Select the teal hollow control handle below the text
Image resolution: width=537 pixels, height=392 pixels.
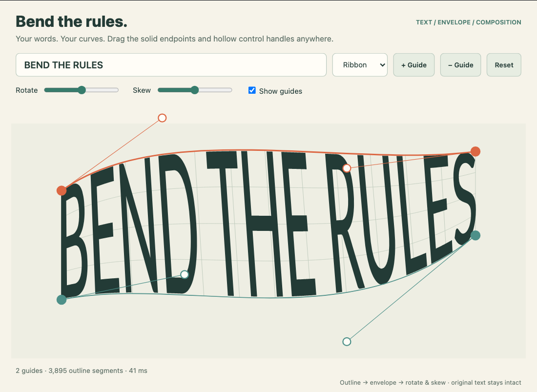pos(347,341)
